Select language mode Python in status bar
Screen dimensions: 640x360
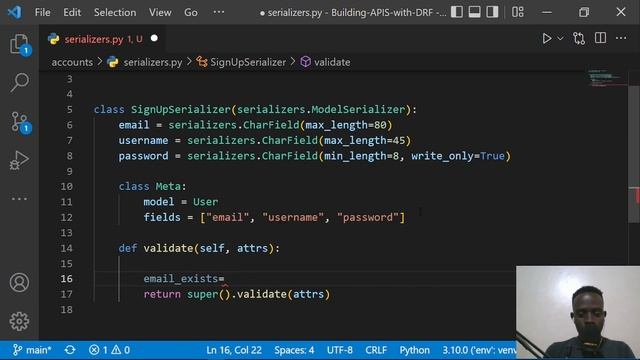tap(414, 350)
